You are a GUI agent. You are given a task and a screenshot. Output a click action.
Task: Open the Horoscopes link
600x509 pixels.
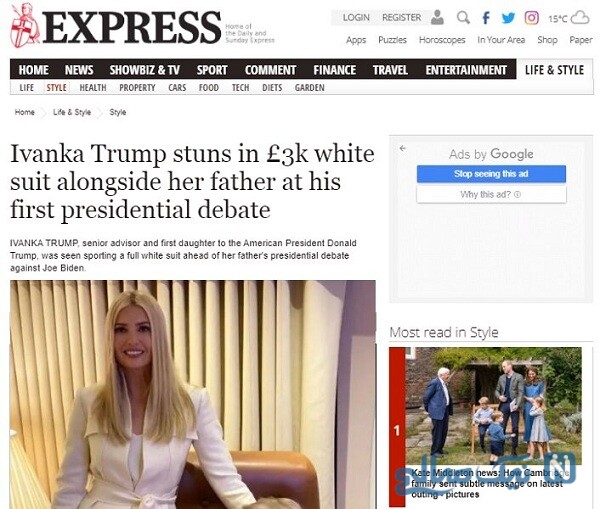(442, 40)
